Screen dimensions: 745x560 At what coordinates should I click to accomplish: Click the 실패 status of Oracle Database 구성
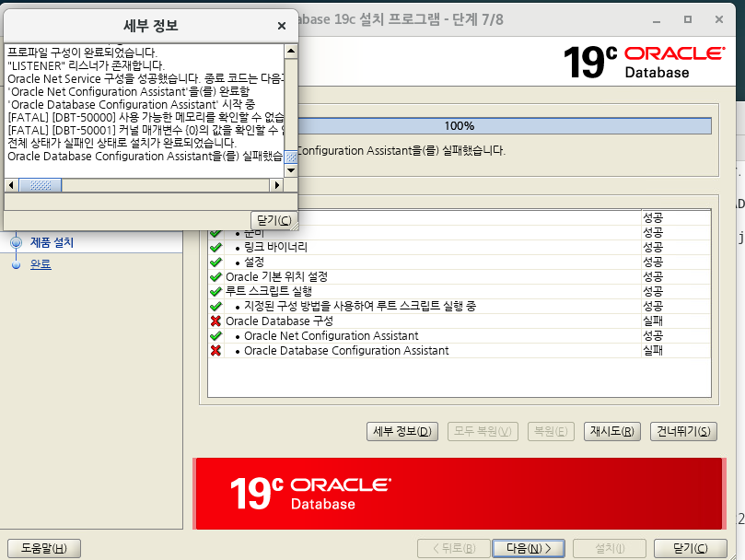653,321
